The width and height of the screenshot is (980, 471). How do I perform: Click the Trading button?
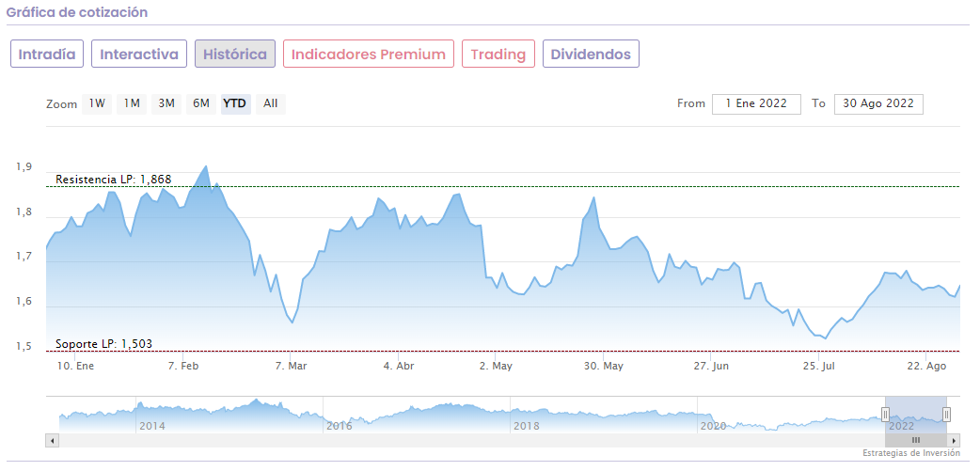point(498,55)
